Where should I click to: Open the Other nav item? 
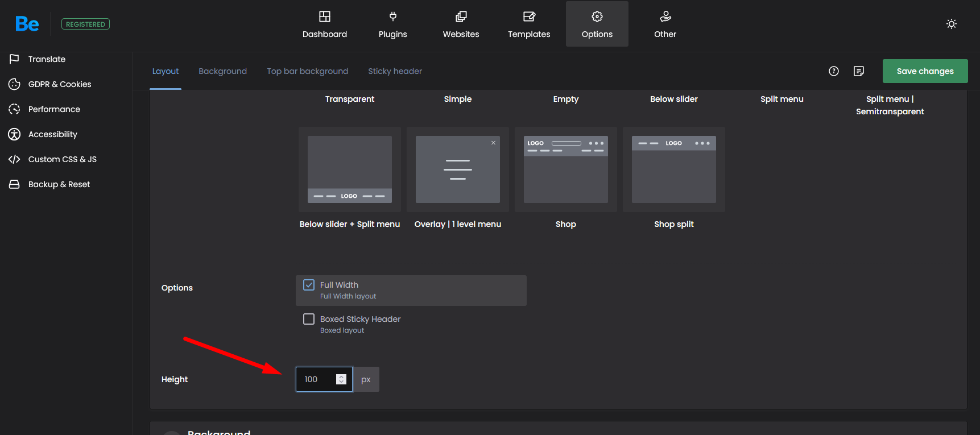[x=665, y=24]
